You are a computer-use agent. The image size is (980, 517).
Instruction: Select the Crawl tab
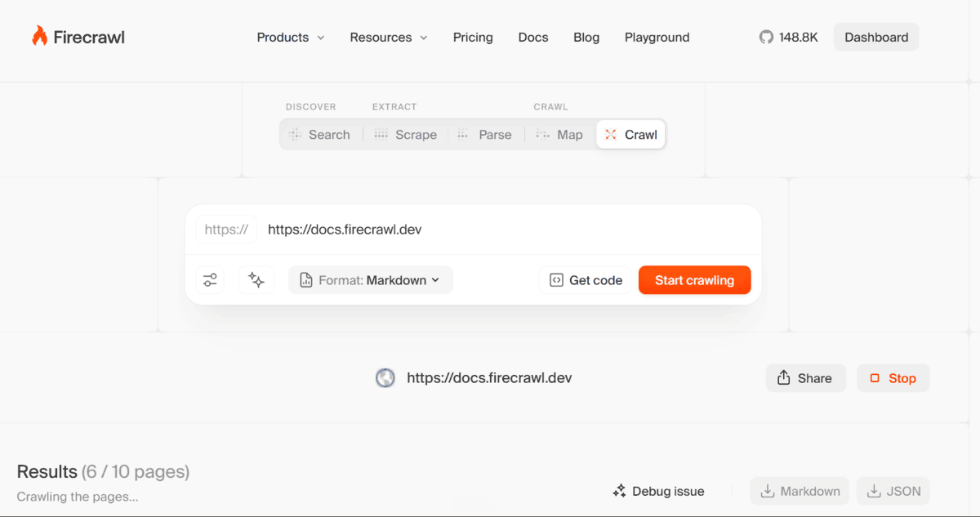click(631, 135)
